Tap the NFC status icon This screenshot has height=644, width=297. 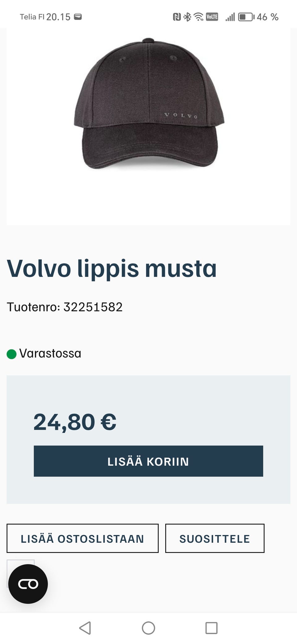coord(177,17)
